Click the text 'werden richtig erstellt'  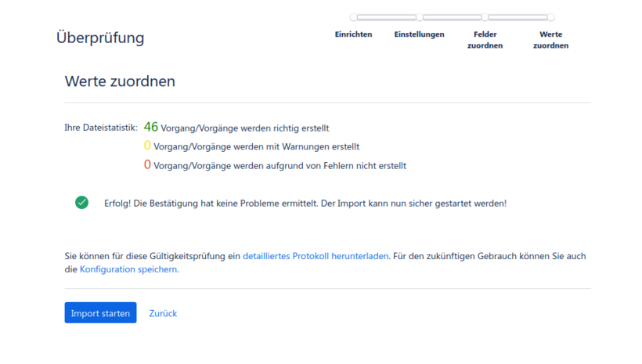point(285,128)
